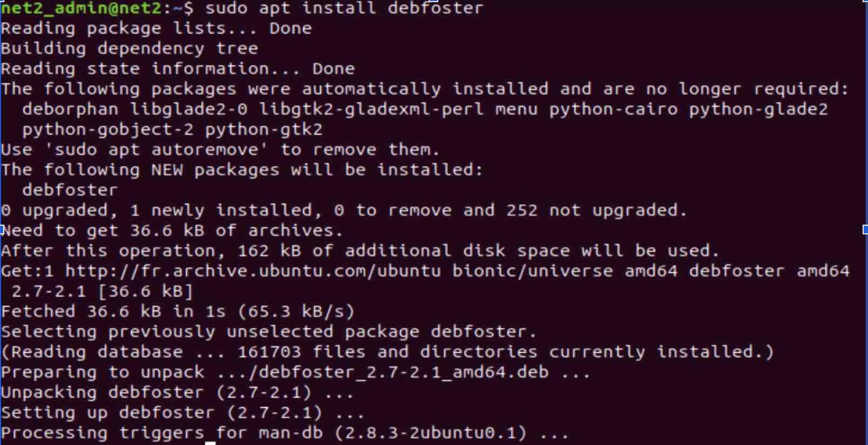
Task: Click the word NEW in packages line
Action: coord(167,170)
